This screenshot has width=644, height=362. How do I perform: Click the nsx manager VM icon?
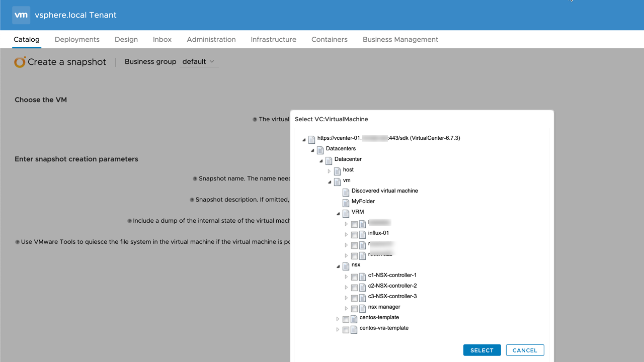tap(362, 308)
